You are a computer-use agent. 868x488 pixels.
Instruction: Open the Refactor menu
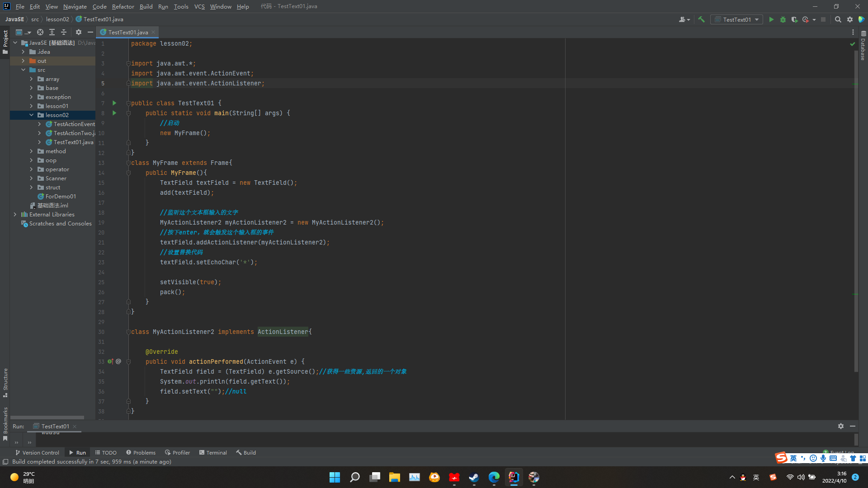tap(123, 6)
